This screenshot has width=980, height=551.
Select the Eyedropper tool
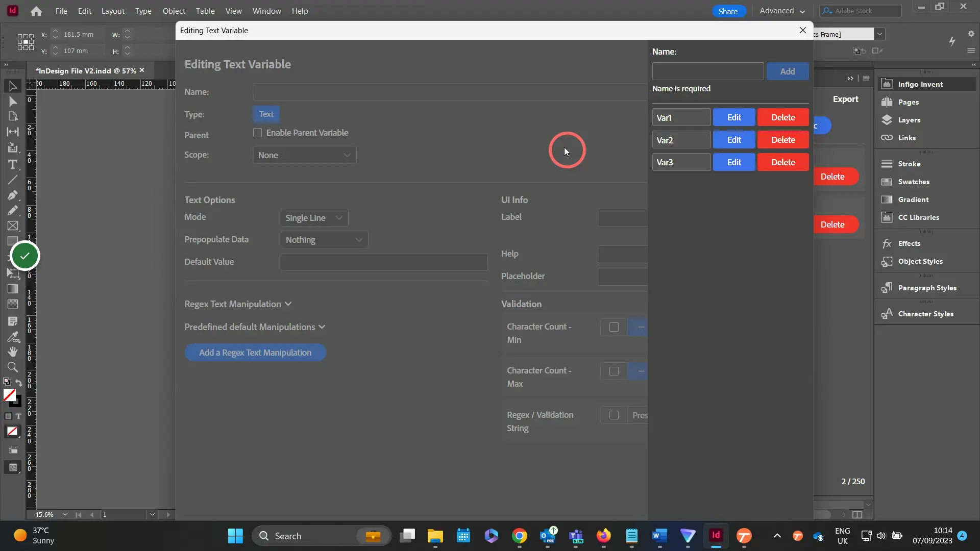pos(13,337)
